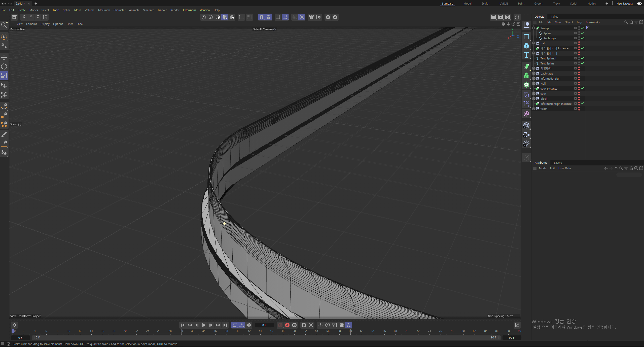The image size is (644, 347).
Task: Click the Rectangle spline icon in right palette
Action: pyautogui.click(x=526, y=37)
